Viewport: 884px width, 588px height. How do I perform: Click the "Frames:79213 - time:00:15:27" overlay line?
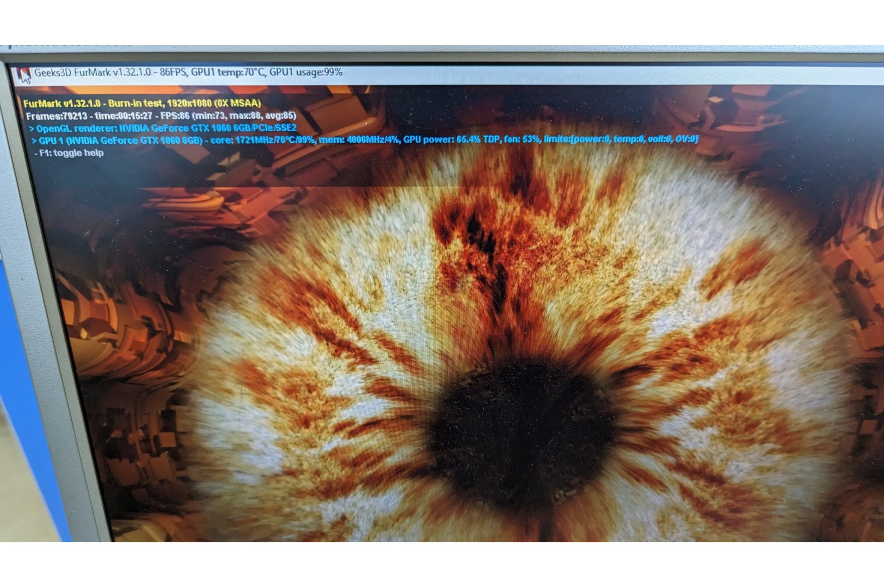(161, 115)
